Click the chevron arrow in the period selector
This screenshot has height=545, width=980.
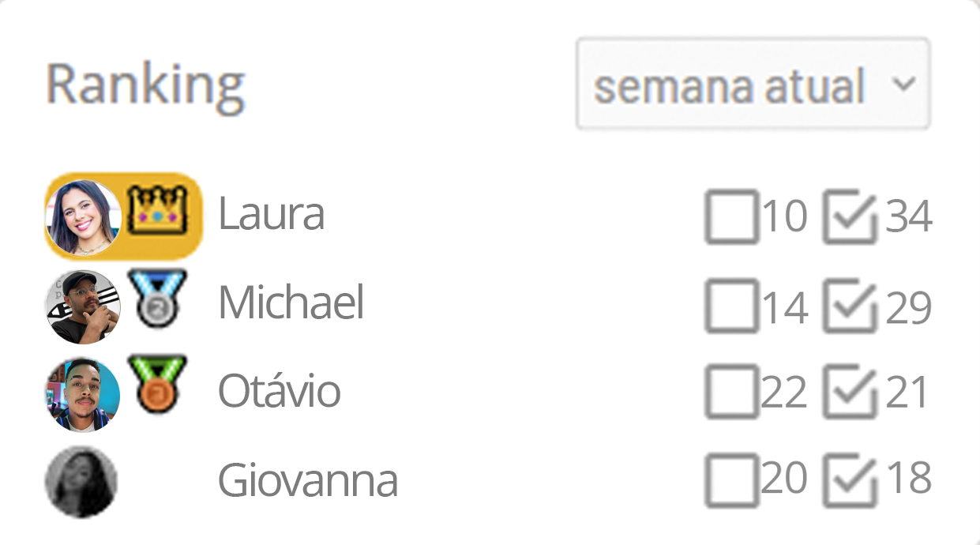[x=907, y=84]
